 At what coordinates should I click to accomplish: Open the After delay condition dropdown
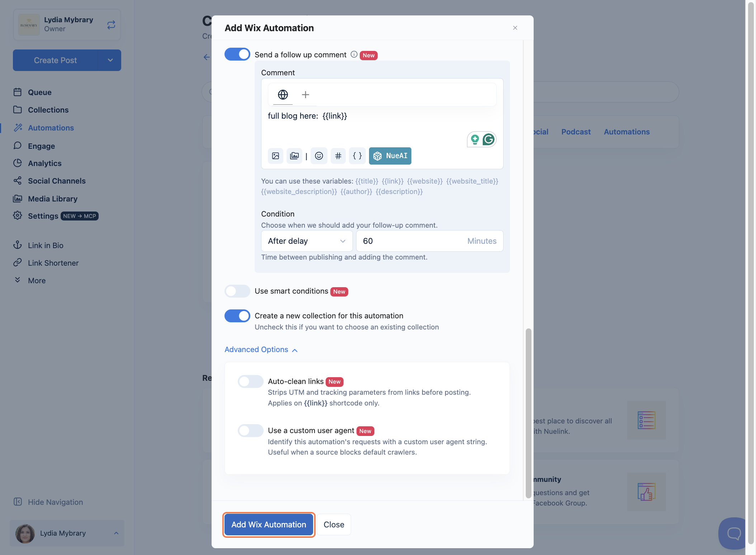(307, 241)
